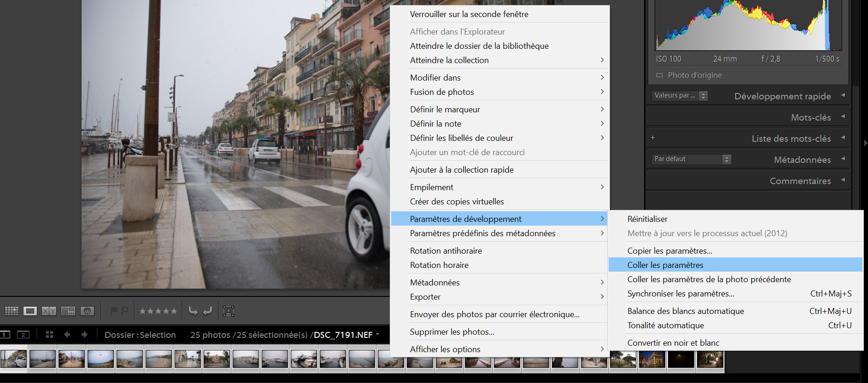
Task: Flag photo as picked
Action: [114, 311]
